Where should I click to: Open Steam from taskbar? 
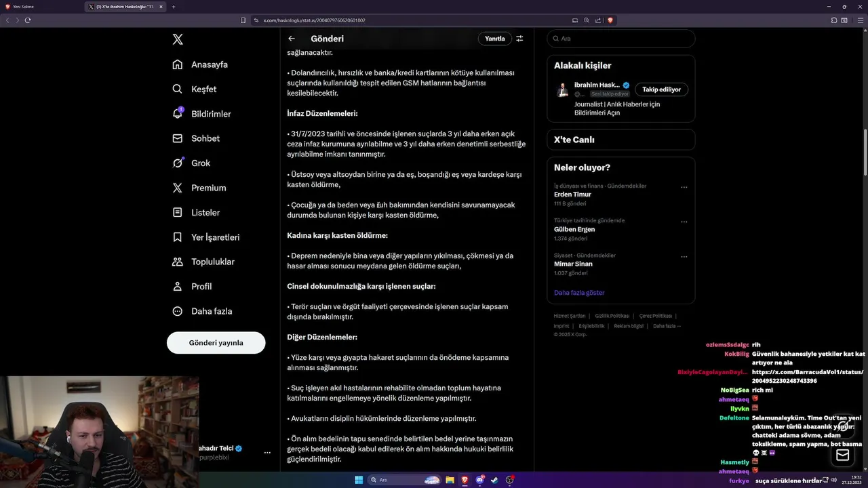pos(494,480)
